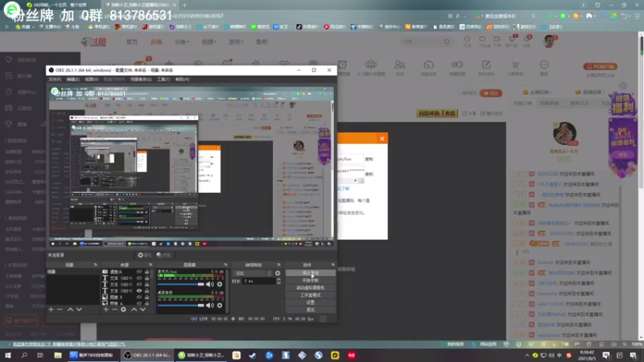Add a new scene with the plus icon in OBS Scenes panel
644x362 pixels.
51,310
